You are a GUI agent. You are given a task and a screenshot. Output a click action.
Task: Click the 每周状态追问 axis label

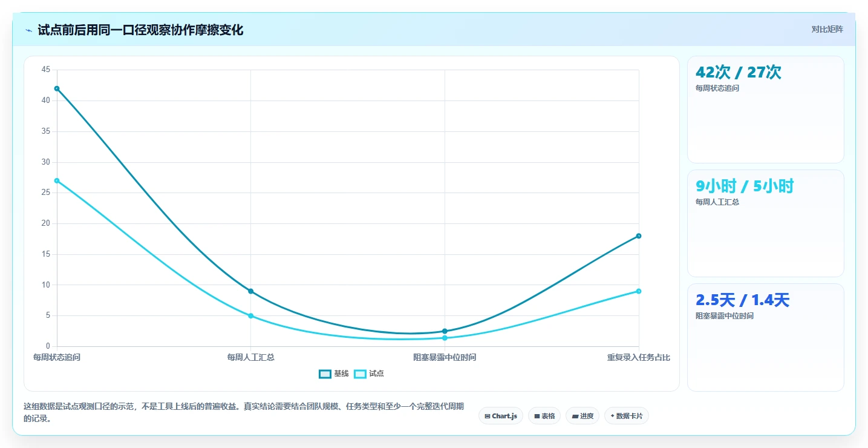(x=57, y=357)
